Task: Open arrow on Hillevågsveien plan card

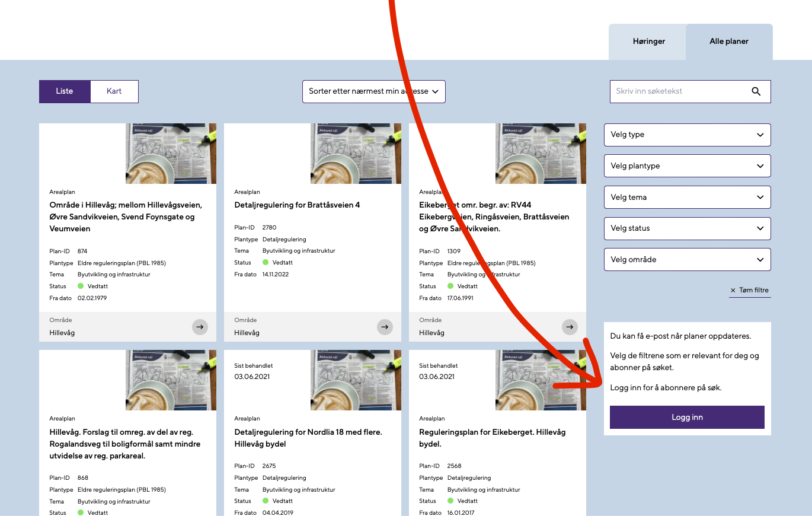Action: (x=200, y=327)
